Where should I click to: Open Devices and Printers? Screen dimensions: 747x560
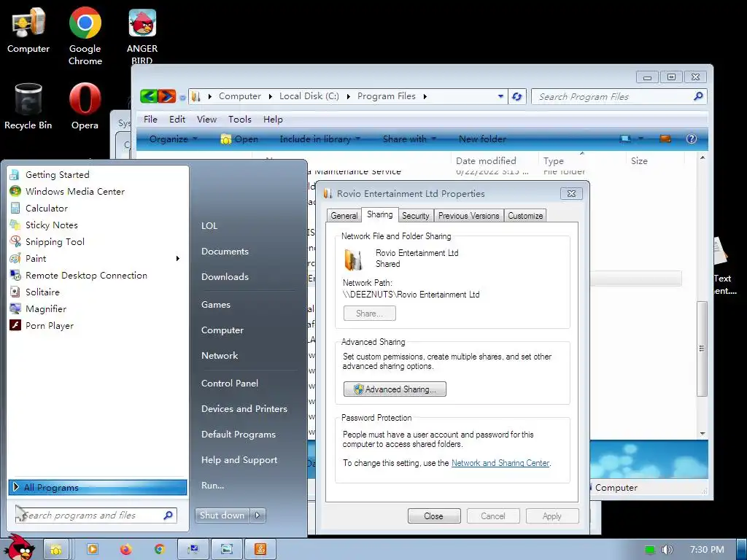244,409
